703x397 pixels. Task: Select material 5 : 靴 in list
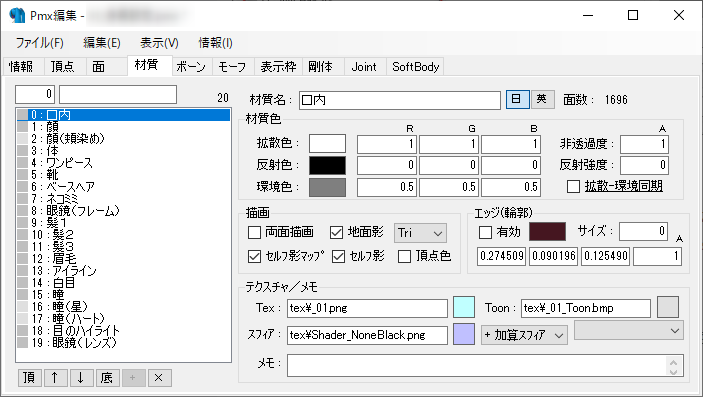coord(123,175)
